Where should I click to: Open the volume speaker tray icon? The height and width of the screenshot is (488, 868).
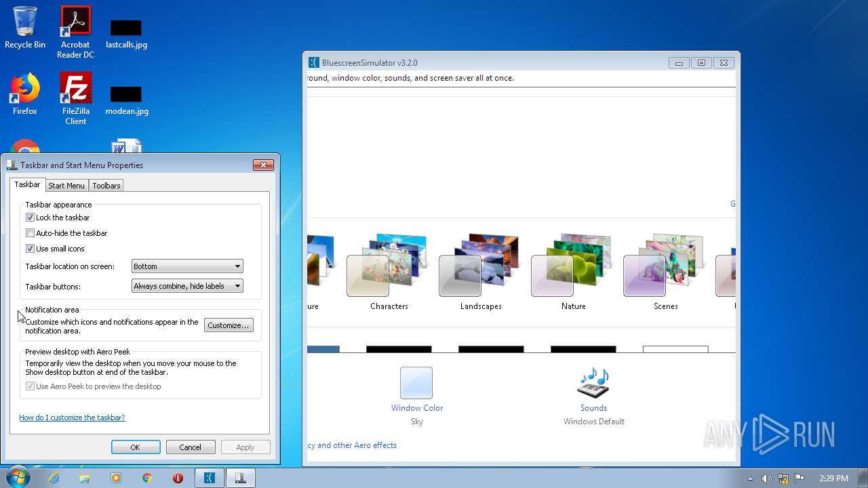coord(766,478)
